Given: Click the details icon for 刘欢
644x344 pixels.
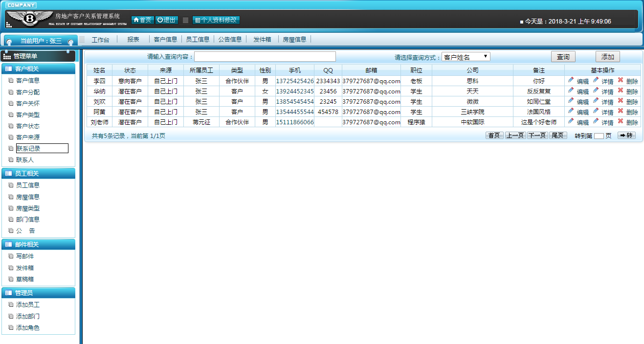Looking at the screenshot, I should point(596,100).
